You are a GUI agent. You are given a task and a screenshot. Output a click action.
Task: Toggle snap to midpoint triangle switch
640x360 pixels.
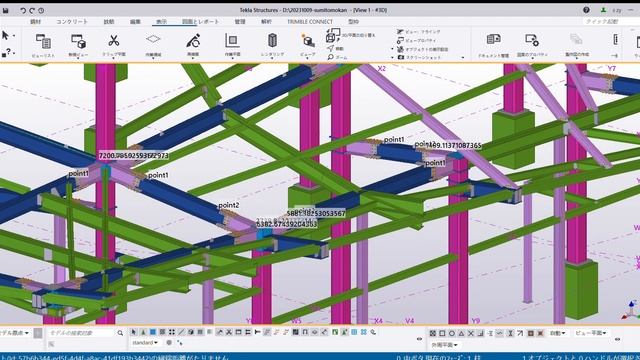(462, 333)
